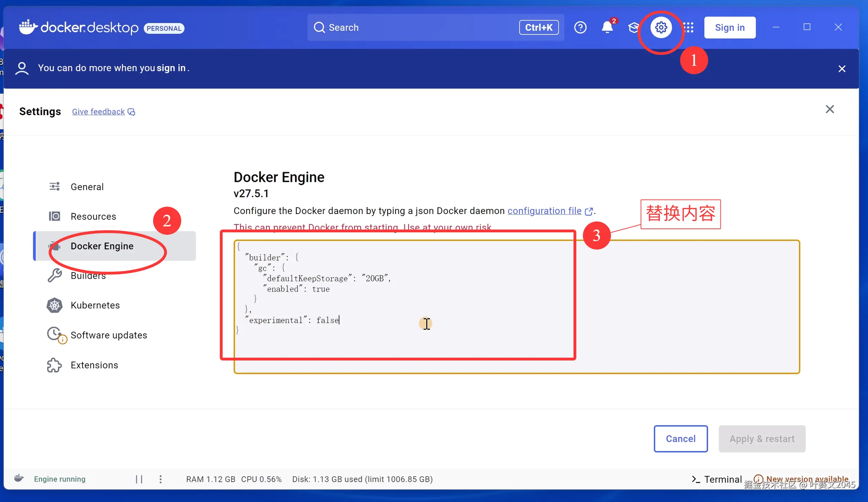Screen dimensions: 868x502
Task: Open the engine options three-dot menu
Action: 161,479
